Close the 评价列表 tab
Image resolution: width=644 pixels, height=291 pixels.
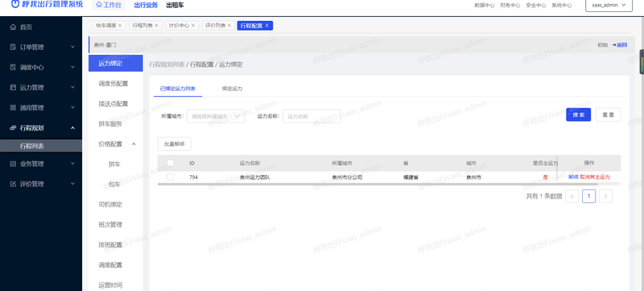coord(229,26)
